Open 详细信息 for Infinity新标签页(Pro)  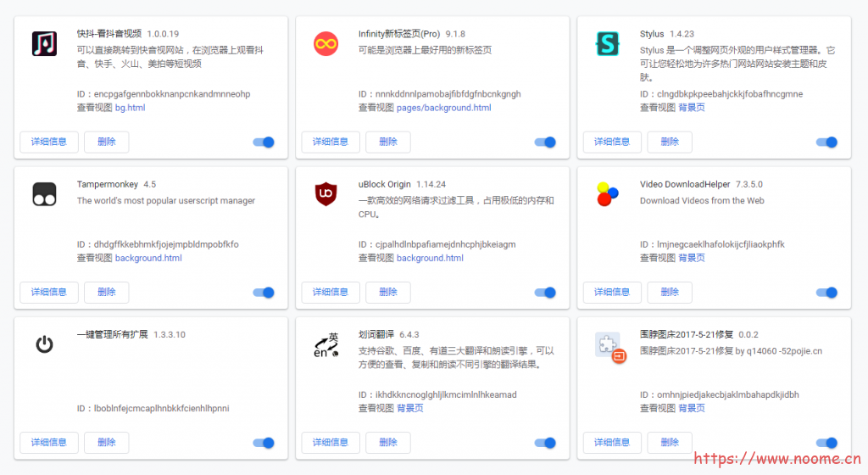pyautogui.click(x=331, y=142)
